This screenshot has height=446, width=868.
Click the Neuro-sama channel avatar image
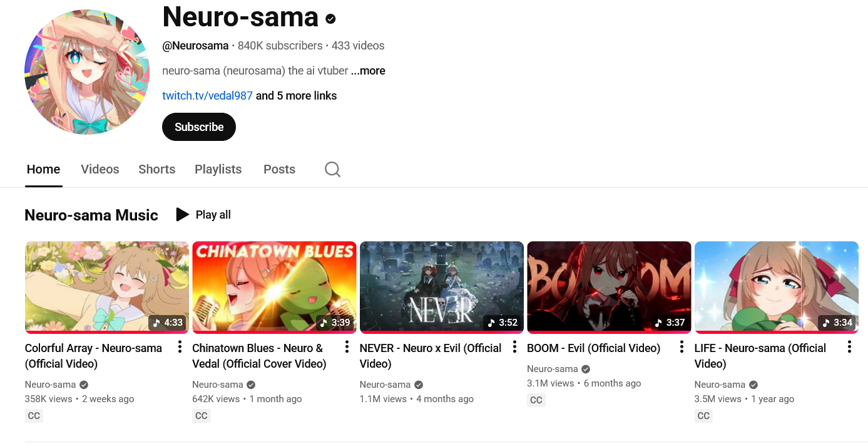pyautogui.click(x=87, y=72)
